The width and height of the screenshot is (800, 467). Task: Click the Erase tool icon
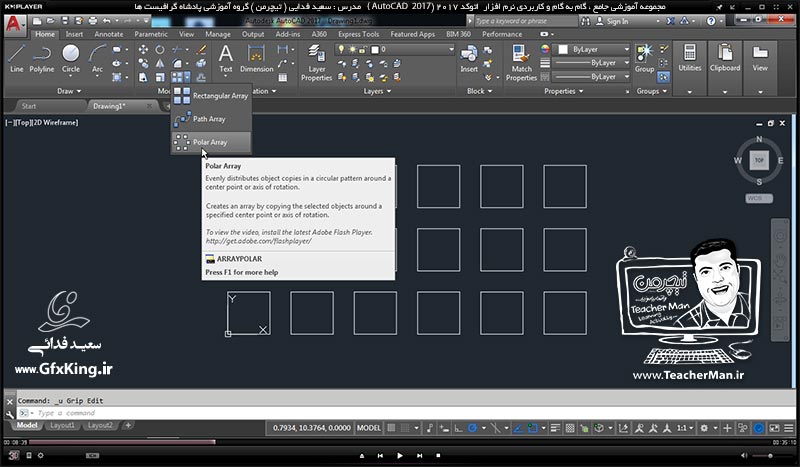click(x=201, y=50)
